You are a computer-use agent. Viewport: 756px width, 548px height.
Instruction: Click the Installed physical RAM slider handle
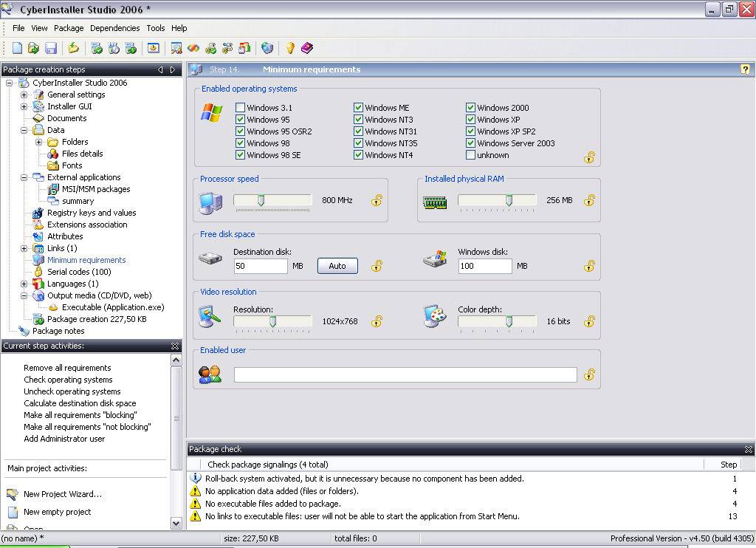[509, 200]
